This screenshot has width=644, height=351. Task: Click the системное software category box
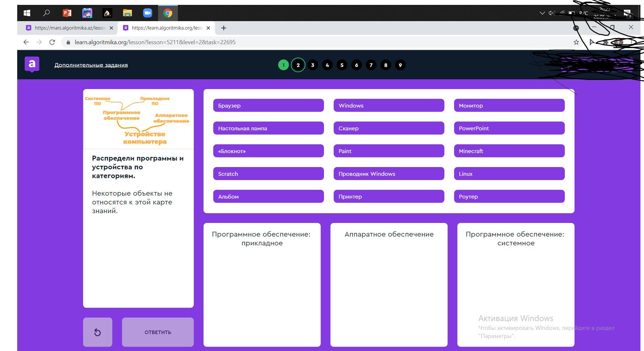tap(516, 285)
